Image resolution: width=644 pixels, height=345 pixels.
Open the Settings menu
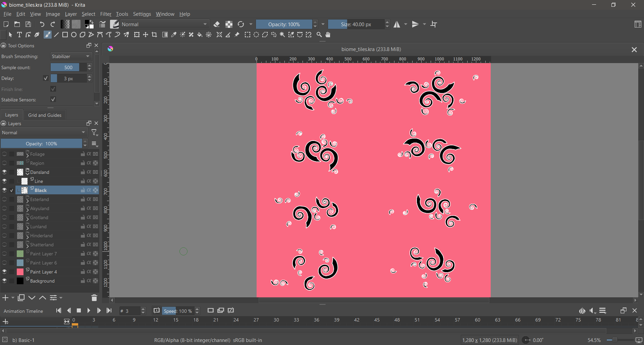(142, 14)
